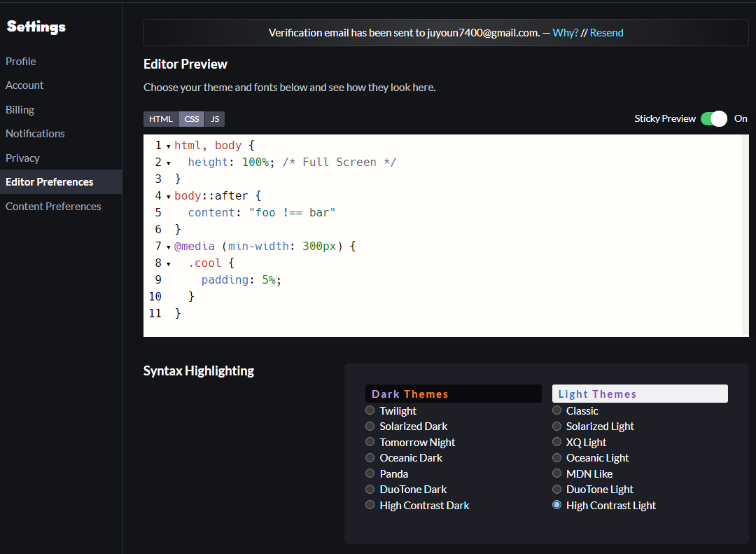
Task: Select the Solarized Dark theme
Action: coord(370,426)
